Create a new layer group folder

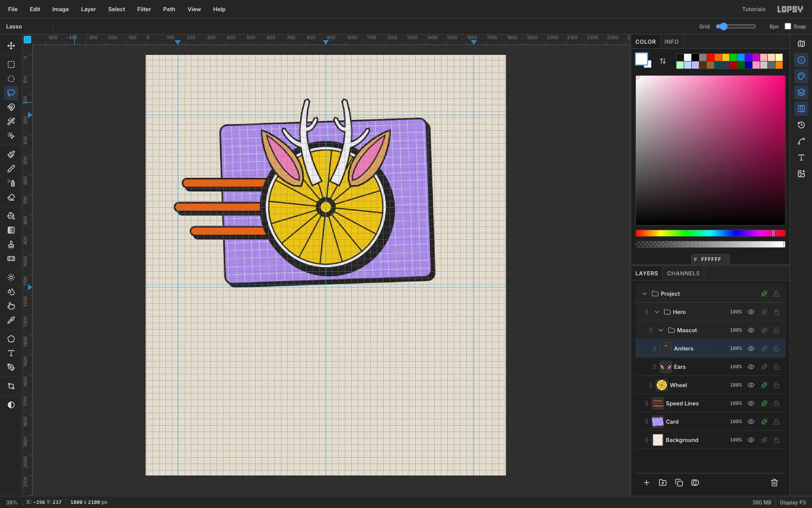click(663, 483)
